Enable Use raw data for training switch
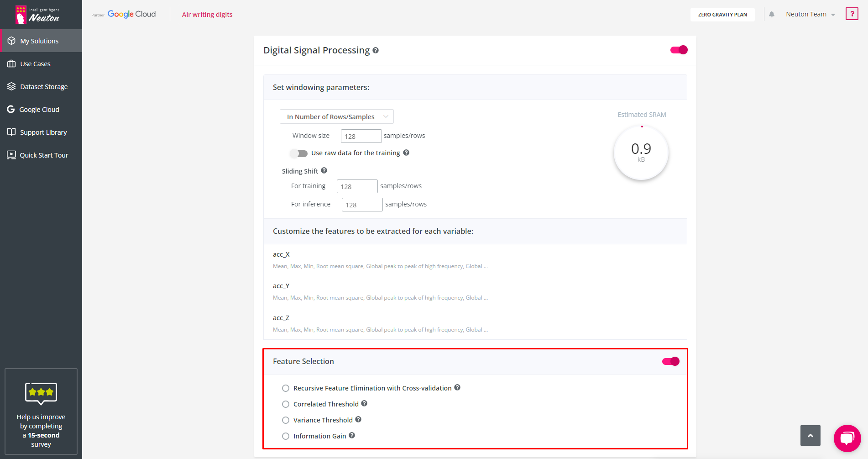Screen dimensions: 868x459 pos(299,153)
